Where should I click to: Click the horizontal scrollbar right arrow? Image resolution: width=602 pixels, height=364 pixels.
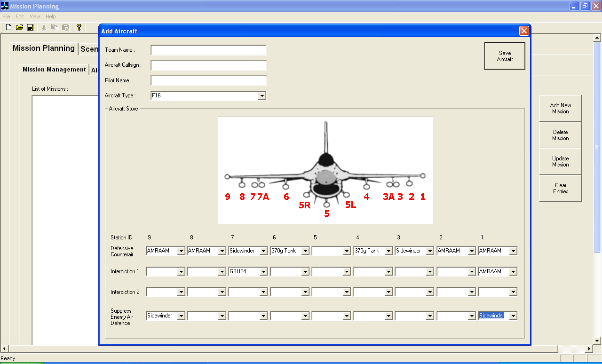589,349
